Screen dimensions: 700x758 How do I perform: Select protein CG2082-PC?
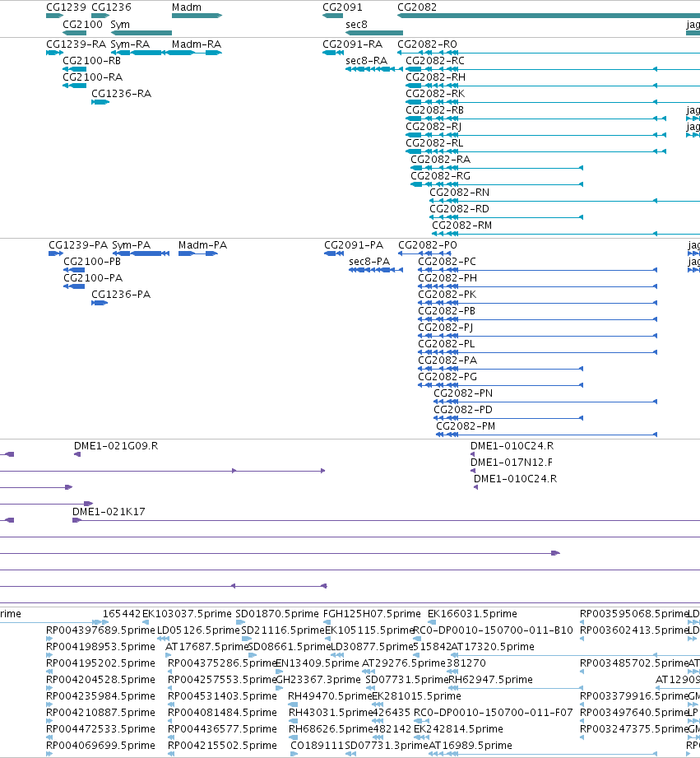click(x=447, y=262)
